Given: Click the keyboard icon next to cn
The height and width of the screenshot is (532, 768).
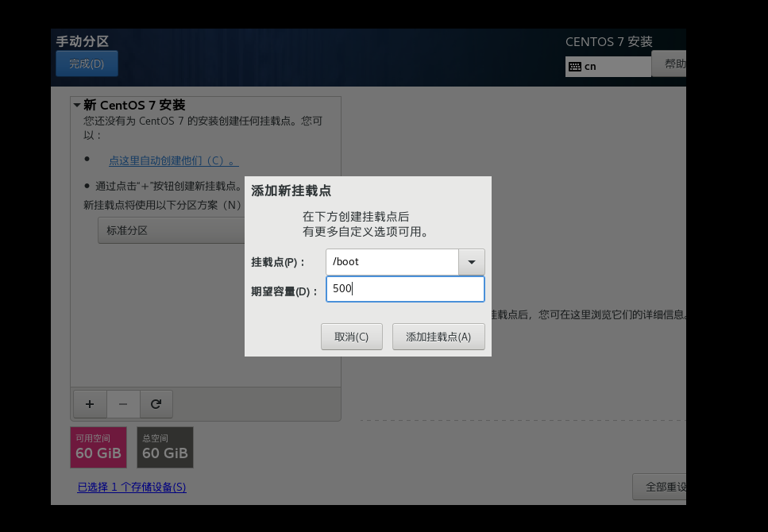Looking at the screenshot, I should click(575, 67).
